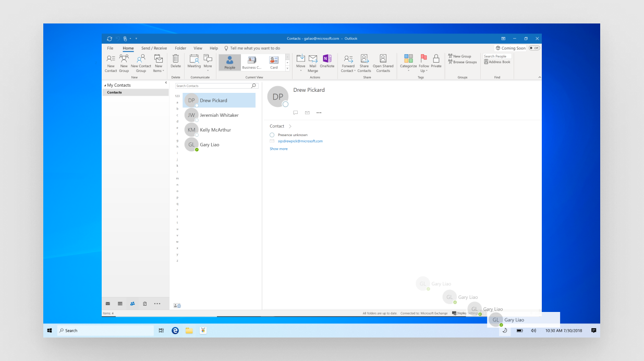Open Microsoft Edge from taskbar
The width and height of the screenshot is (644, 361).
pyautogui.click(x=176, y=330)
